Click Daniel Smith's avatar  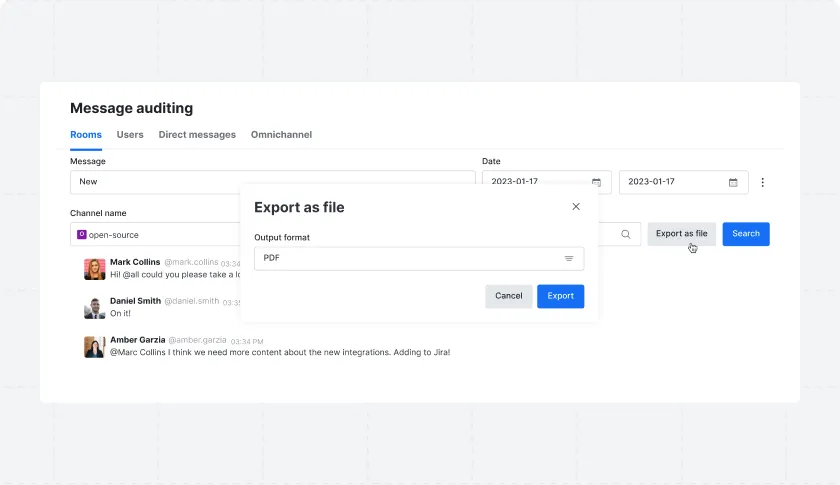click(x=95, y=308)
